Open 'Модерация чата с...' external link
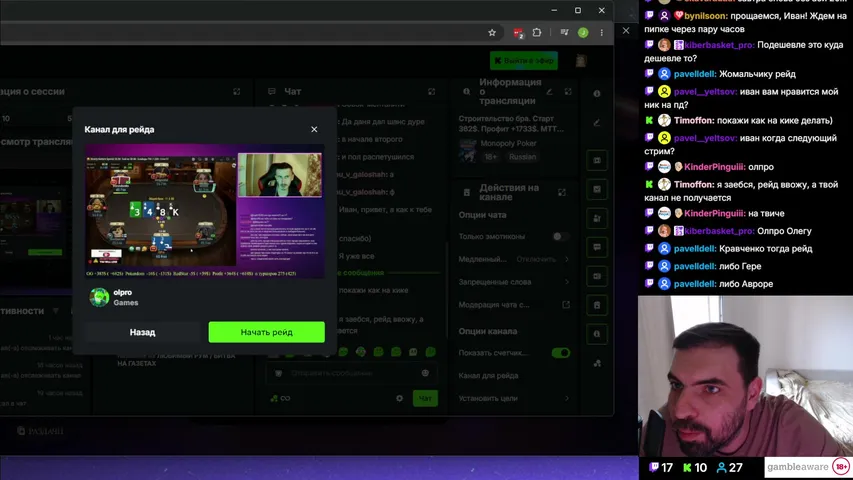Viewport: 853px width, 480px height. (566, 305)
